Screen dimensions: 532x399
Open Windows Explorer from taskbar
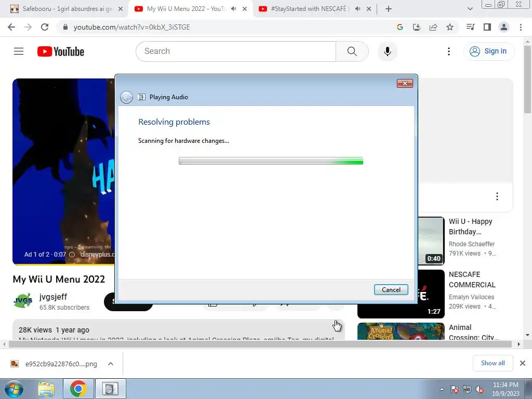coord(46,389)
